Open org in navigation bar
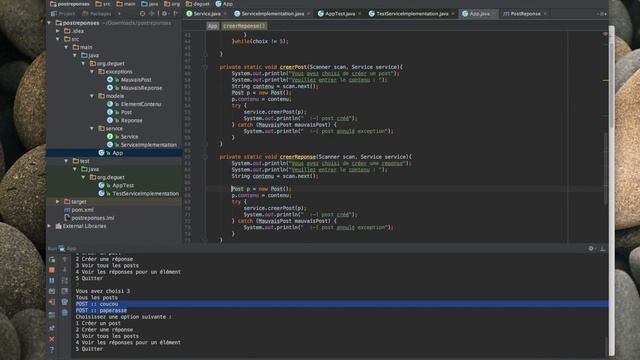640x360 pixels. tap(172, 4)
